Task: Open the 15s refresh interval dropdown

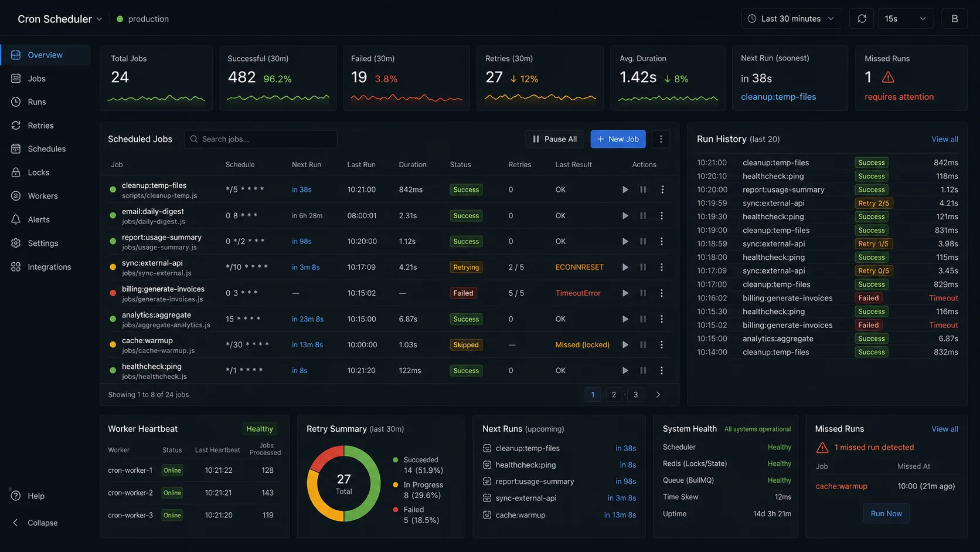Action: coord(906,19)
